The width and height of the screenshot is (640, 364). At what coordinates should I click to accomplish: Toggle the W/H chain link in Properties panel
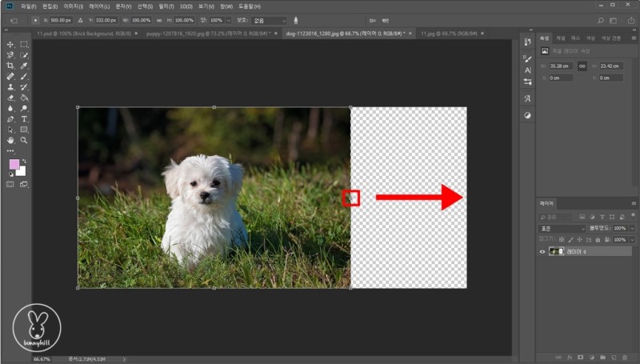[x=582, y=66]
